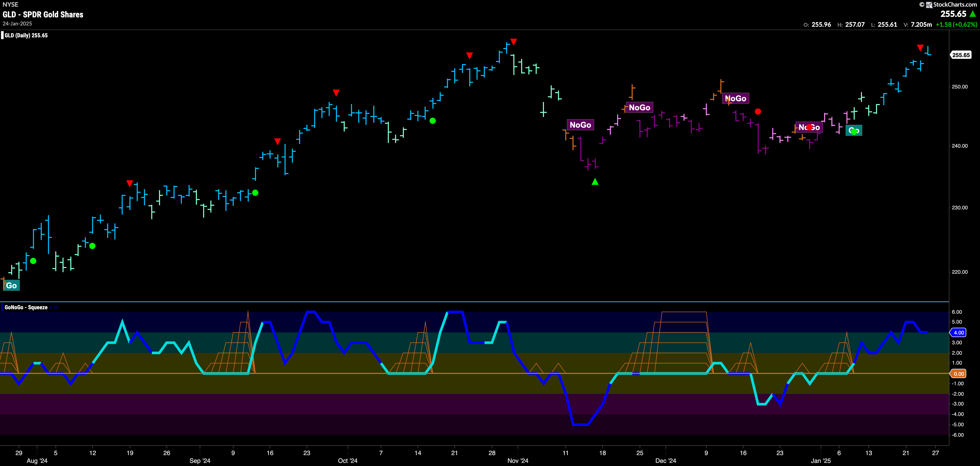
Task: Click the Sep '24 month label
Action: [x=200, y=461]
